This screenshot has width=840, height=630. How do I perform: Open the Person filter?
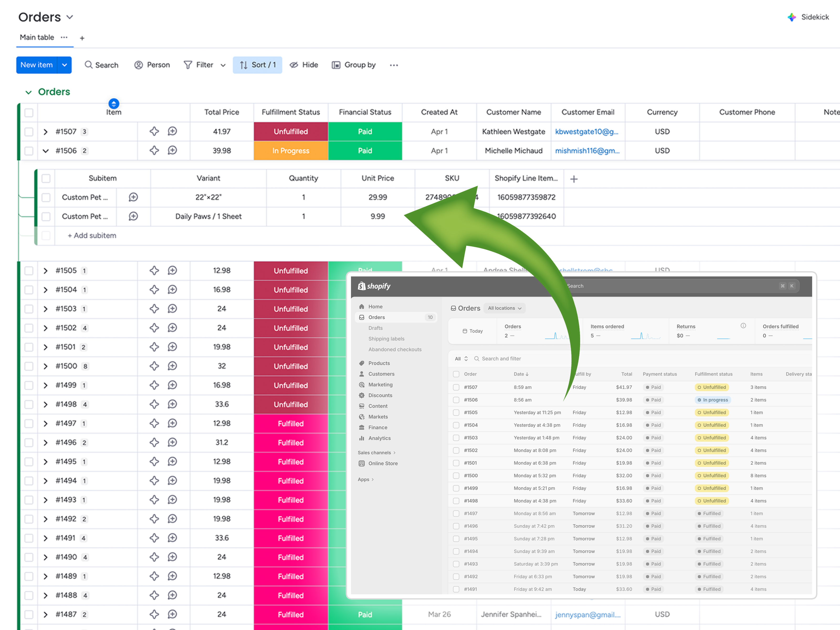click(x=152, y=65)
